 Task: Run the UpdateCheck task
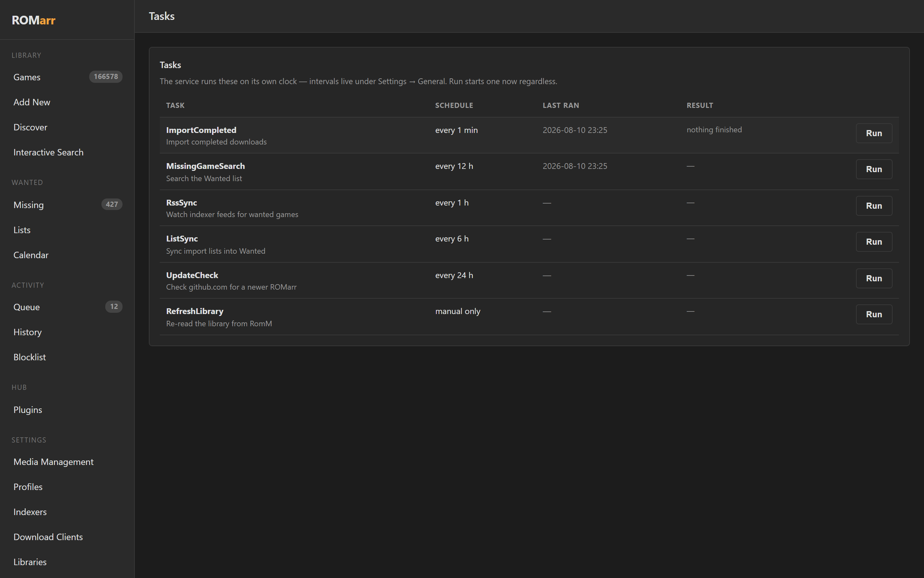(x=874, y=278)
